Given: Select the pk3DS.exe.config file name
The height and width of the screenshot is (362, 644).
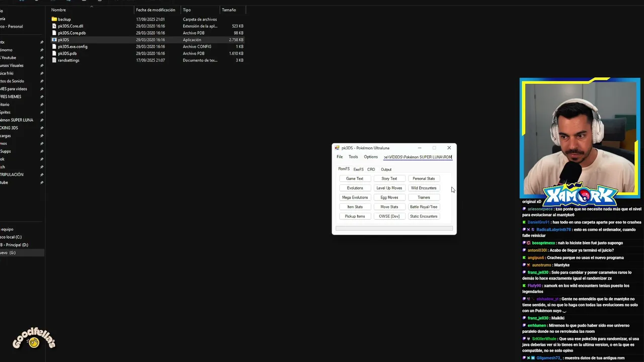Looking at the screenshot, I should coord(72,46).
